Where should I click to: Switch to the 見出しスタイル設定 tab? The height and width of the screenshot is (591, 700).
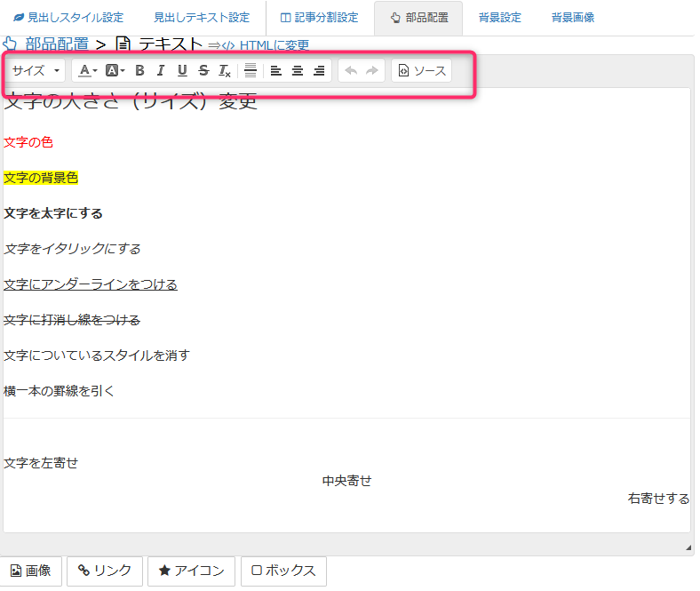point(68,18)
